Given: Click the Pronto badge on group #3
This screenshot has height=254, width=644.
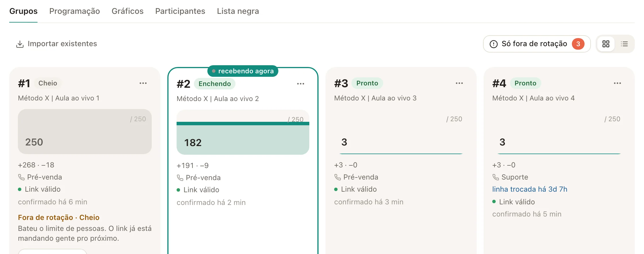Looking at the screenshot, I should click(367, 83).
